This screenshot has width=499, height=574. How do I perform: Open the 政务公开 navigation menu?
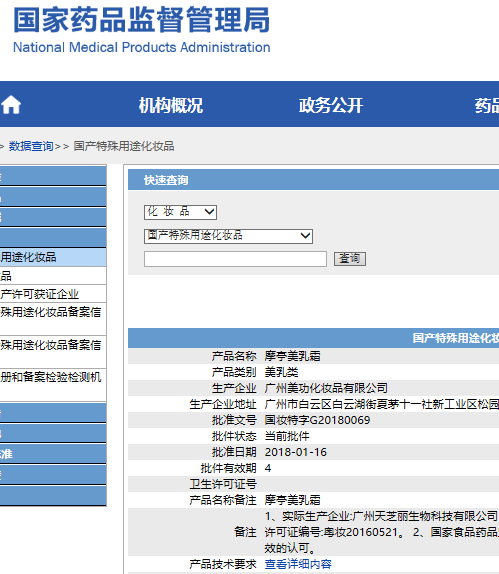click(331, 105)
